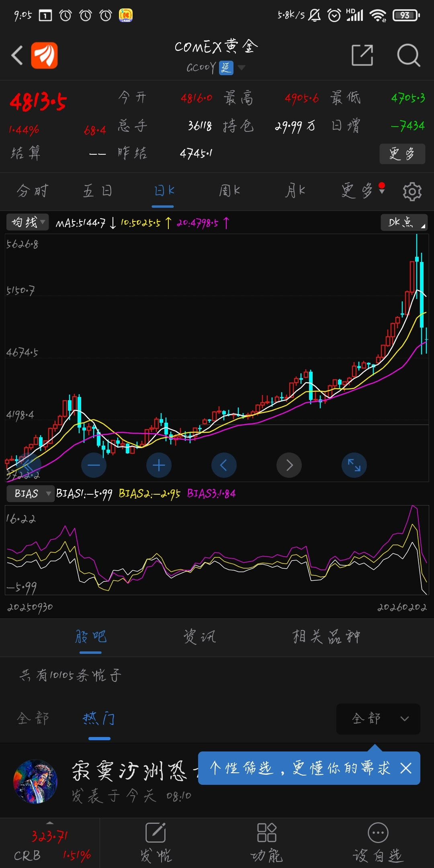
Task: Expand CRB index ticker bar
Action: click(x=50, y=843)
